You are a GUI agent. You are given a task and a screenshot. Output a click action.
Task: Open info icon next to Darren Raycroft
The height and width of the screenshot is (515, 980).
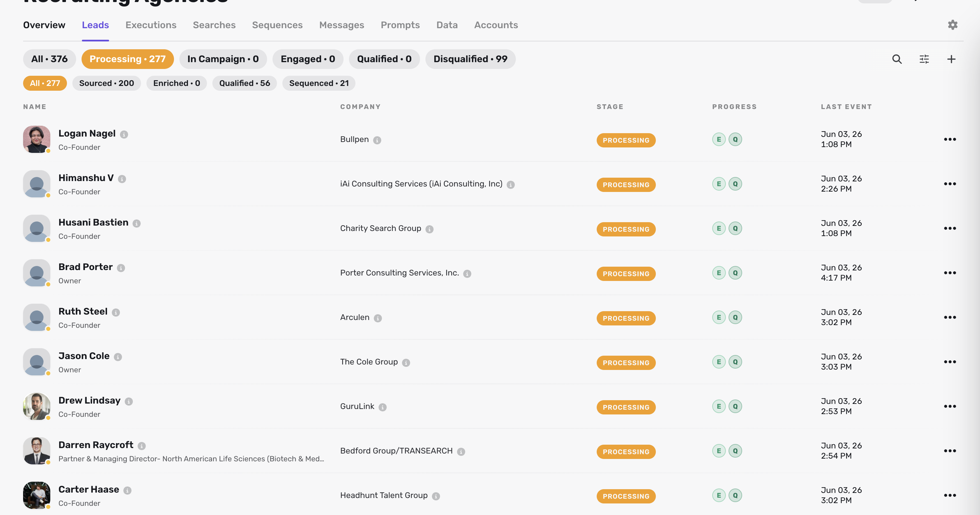142,446
